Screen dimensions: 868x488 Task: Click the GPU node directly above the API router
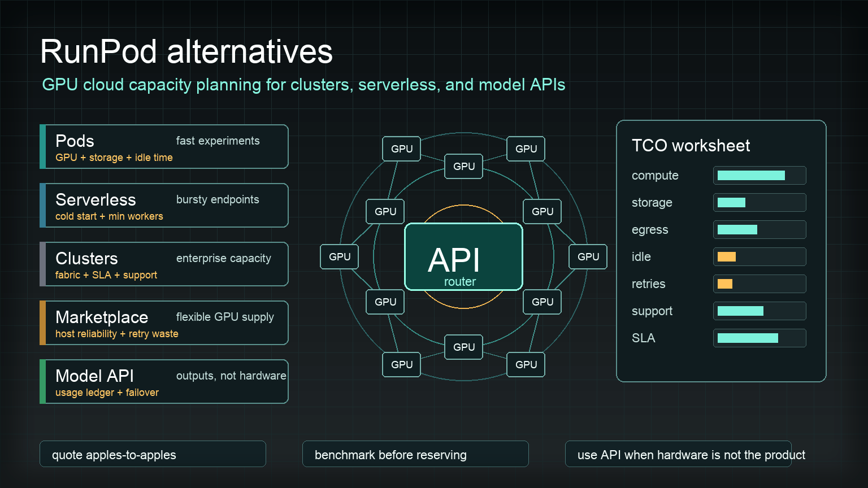tap(464, 166)
